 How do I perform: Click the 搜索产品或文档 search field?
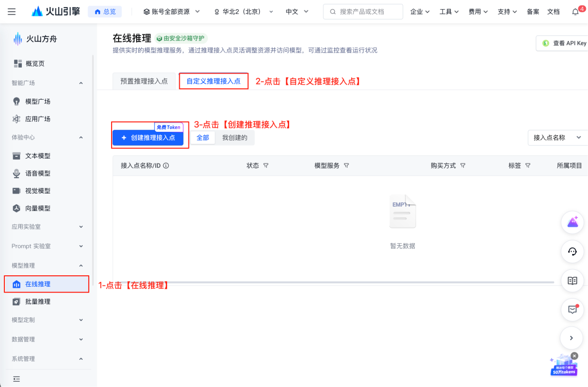click(x=363, y=11)
